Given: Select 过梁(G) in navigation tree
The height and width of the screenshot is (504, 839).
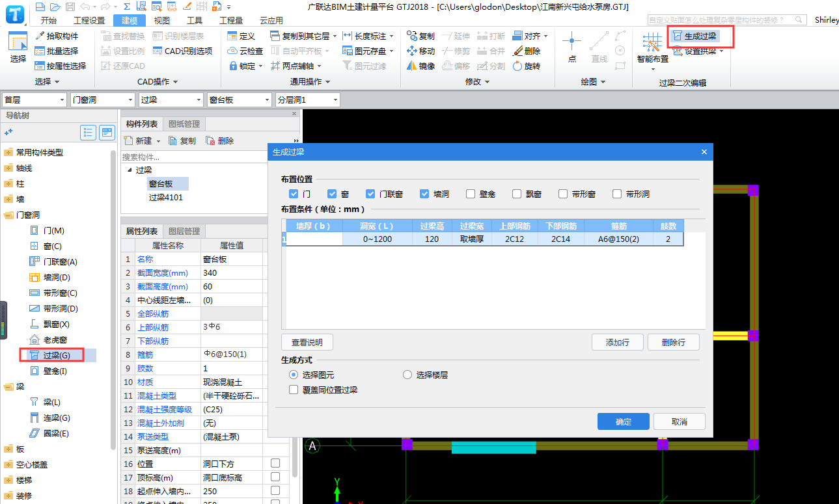Looking at the screenshot, I should (57, 356).
